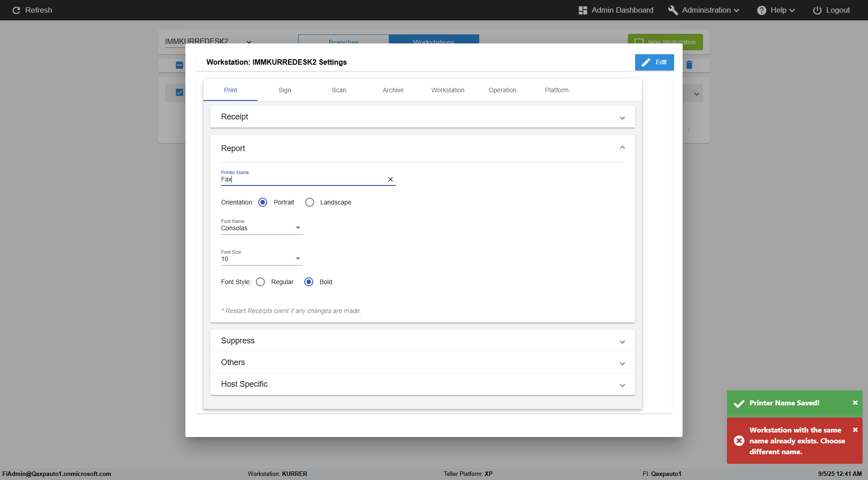
Task: Expand the Suppress section
Action: pyautogui.click(x=423, y=341)
